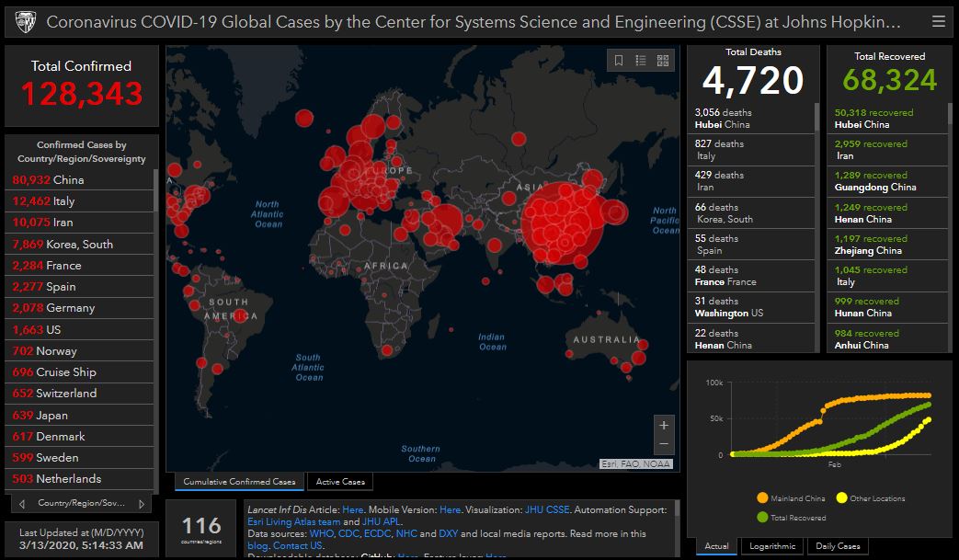Open the hamburger menu in the header

pyautogui.click(x=938, y=22)
